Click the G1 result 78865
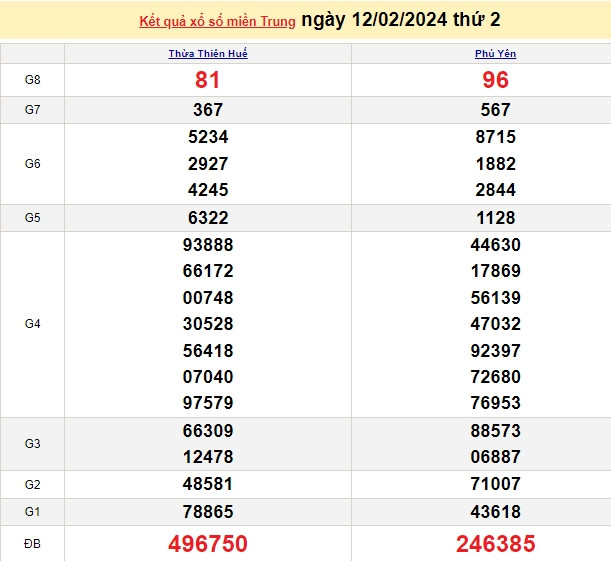611x561 pixels. tap(208, 512)
